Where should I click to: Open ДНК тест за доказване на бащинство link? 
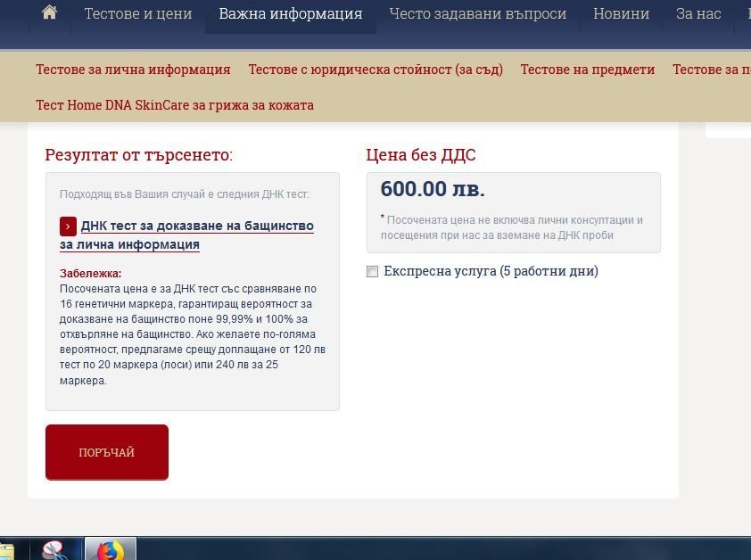(x=186, y=235)
